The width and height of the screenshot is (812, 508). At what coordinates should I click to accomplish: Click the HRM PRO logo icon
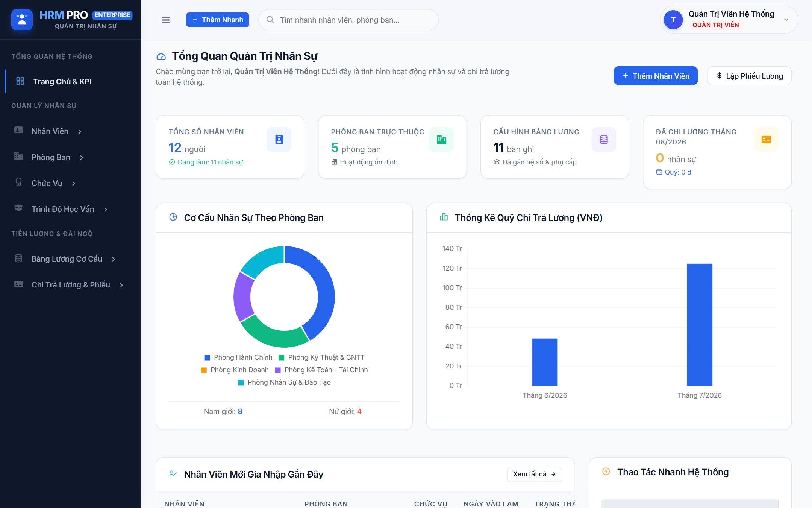click(22, 20)
